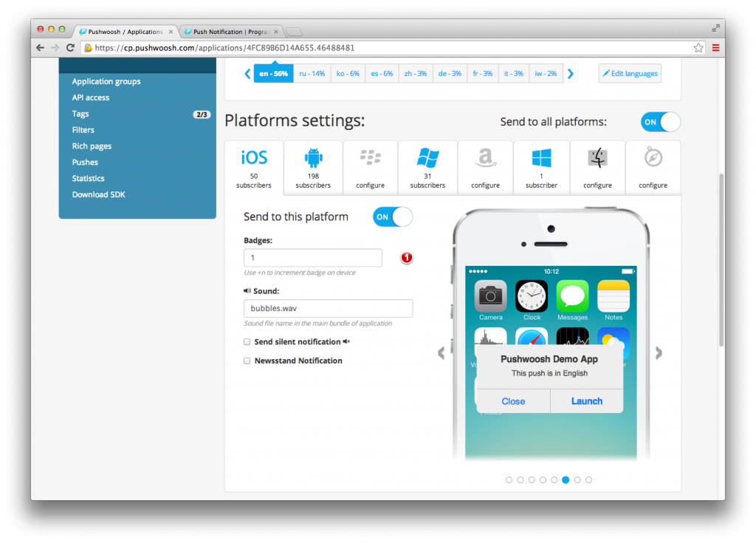Screen dimensions: 756x543
Task: Click the site security lock icon
Action: coord(89,48)
